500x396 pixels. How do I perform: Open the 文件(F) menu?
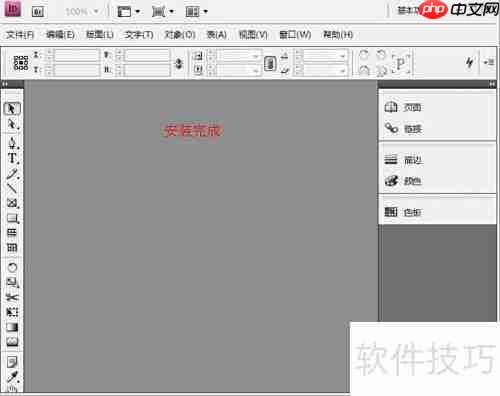pyautogui.click(x=20, y=34)
